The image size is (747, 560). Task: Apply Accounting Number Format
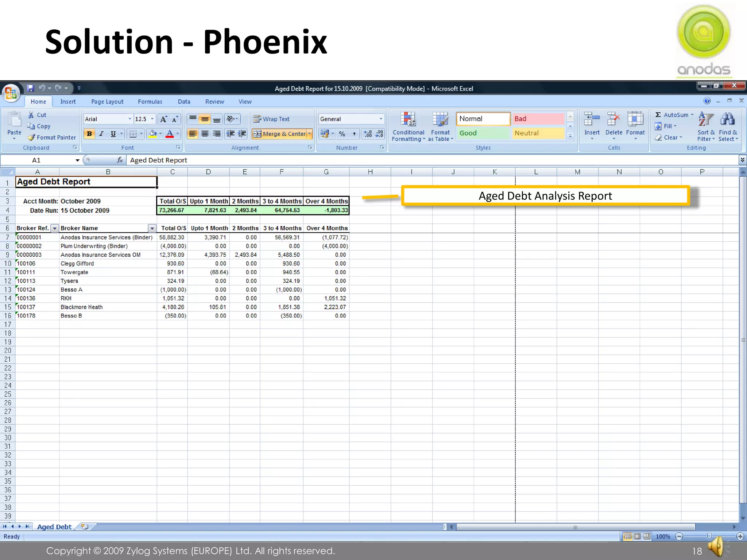(324, 134)
